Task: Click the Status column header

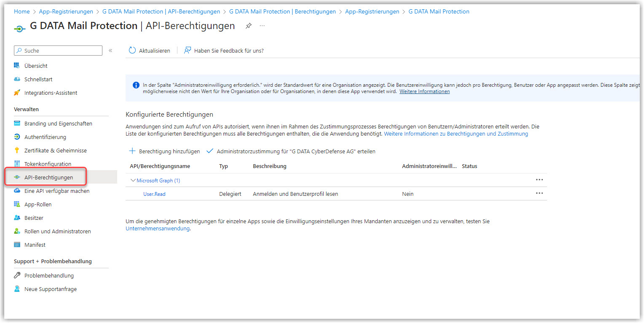Action: pyautogui.click(x=470, y=166)
